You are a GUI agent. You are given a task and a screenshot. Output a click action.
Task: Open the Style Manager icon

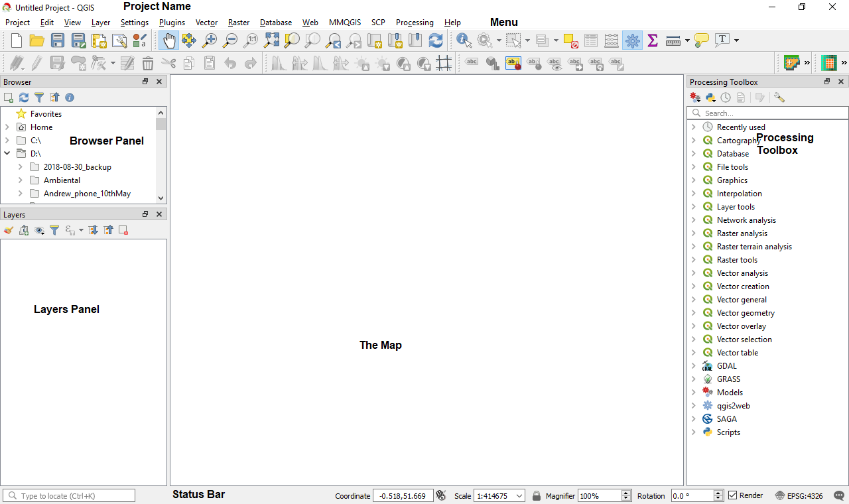pos(140,40)
